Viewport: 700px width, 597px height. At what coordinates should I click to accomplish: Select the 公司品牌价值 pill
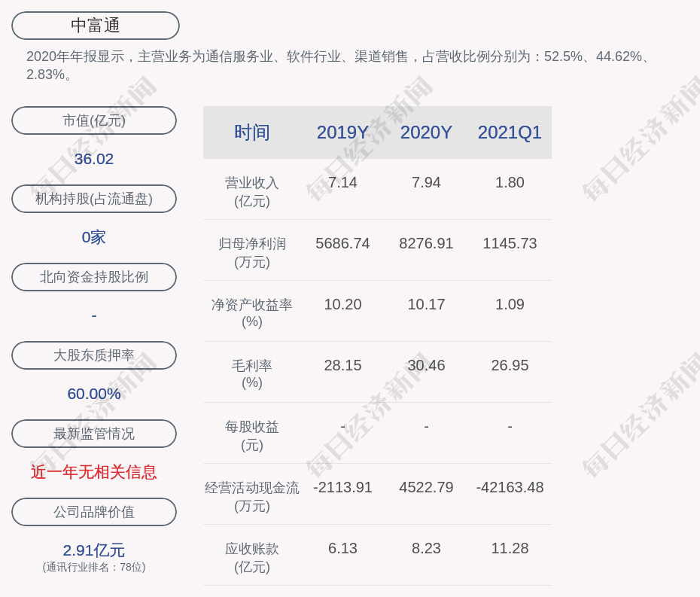pyautogui.click(x=94, y=512)
